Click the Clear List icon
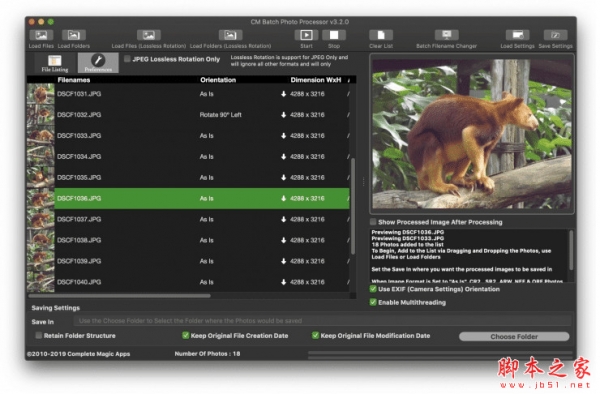This screenshot has height=394, width=600. click(x=381, y=35)
